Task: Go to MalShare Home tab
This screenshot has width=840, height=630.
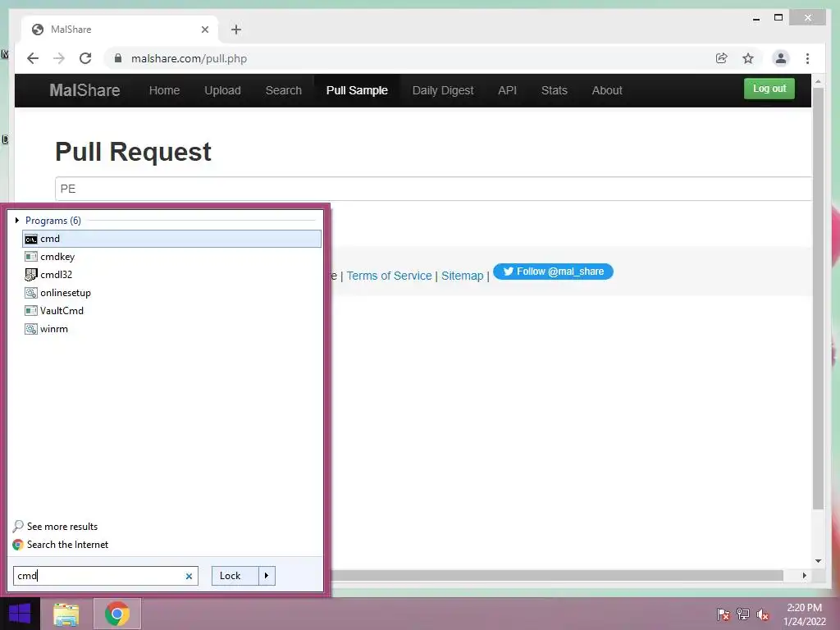Action: pyautogui.click(x=164, y=90)
